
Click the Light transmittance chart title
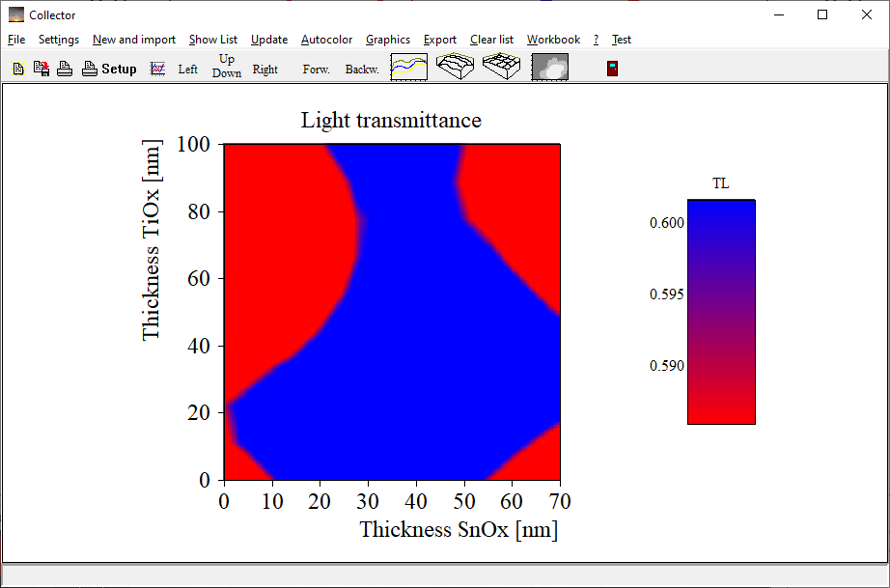pos(391,120)
